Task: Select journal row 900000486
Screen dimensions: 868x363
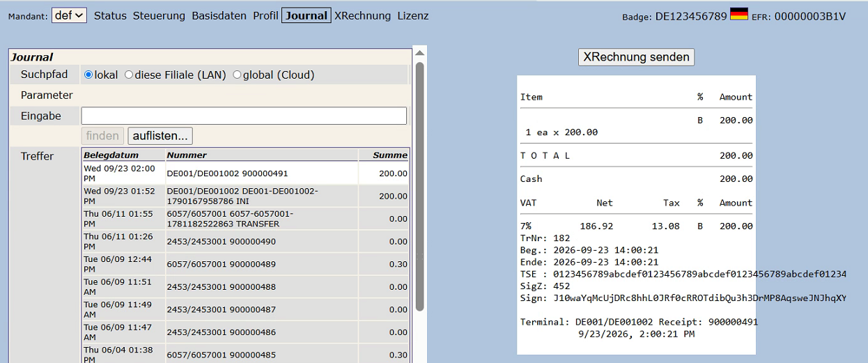Action: coord(246,332)
